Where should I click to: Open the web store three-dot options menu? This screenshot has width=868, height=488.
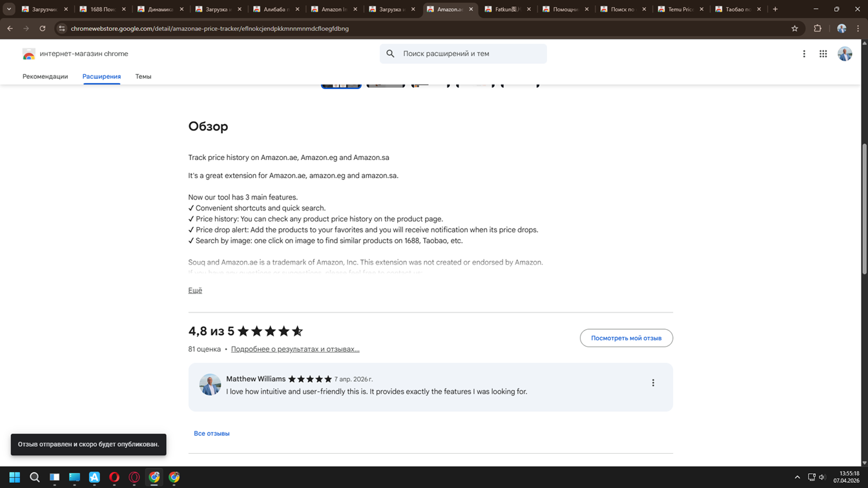point(804,54)
